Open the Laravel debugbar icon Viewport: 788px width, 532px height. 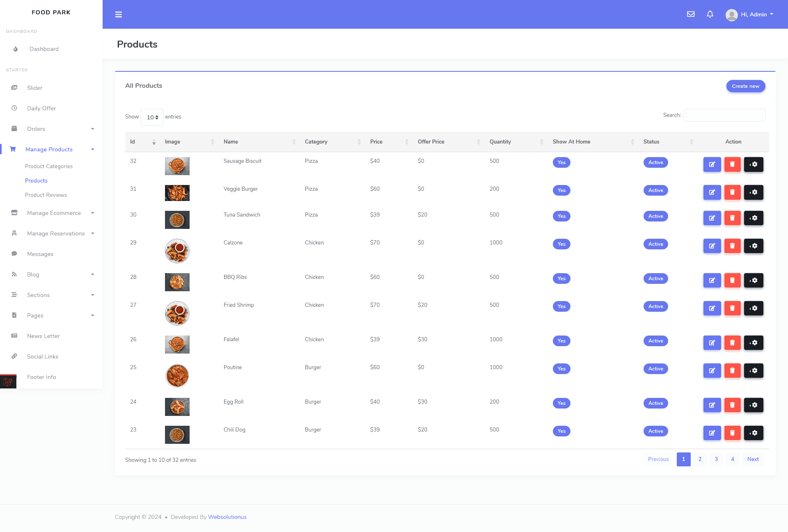[x=8, y=381]
